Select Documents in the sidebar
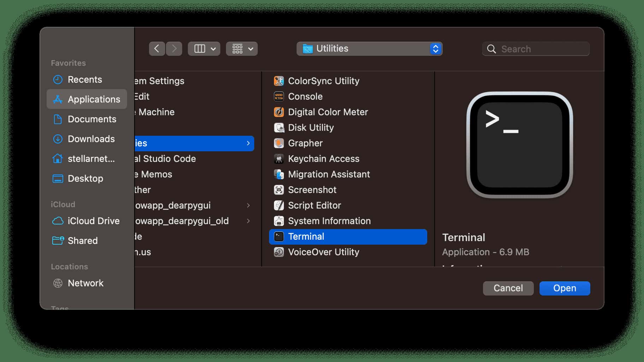644x362 pixels. (87, 119)
